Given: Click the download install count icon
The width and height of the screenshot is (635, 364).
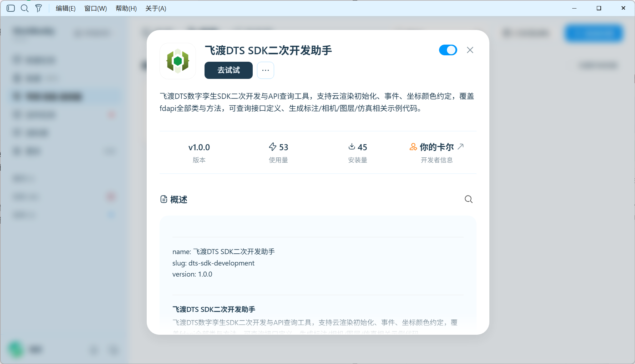Looking at the screenshot, I should (352, 146).
